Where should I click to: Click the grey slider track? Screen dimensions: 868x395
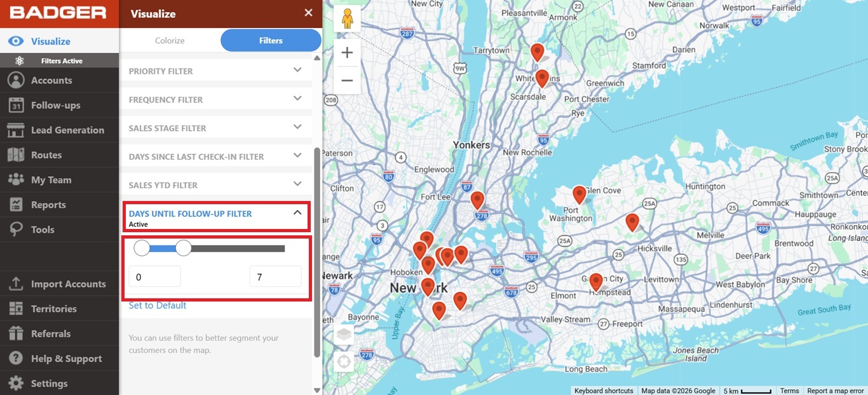coord(238,248)
